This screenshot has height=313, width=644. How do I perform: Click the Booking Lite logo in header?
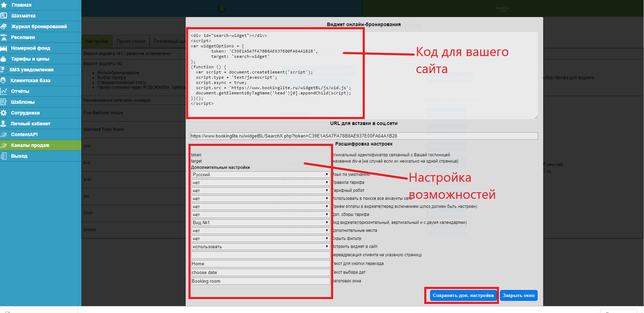502,9
